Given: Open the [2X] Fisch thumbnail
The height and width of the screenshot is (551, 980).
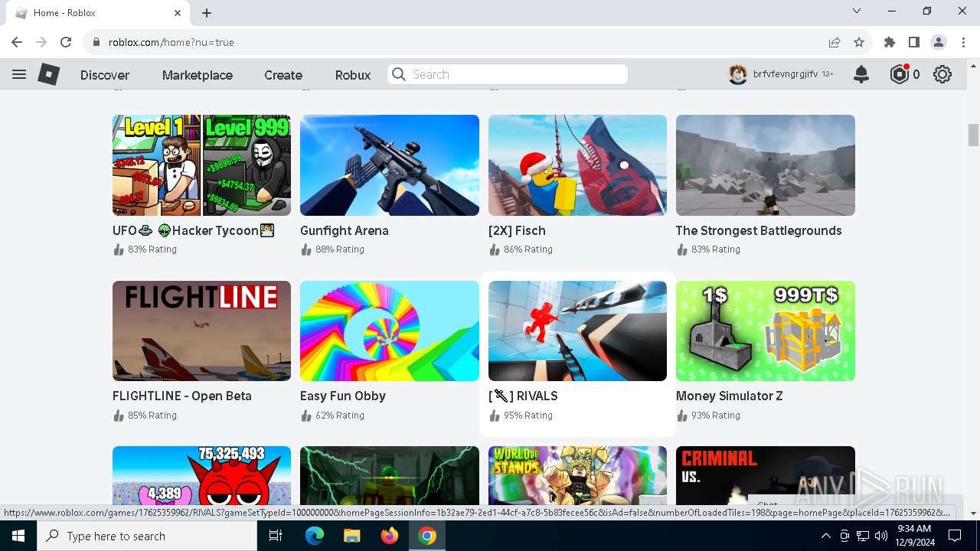Looking at the screenshot, I should click(x=577, y=165).
